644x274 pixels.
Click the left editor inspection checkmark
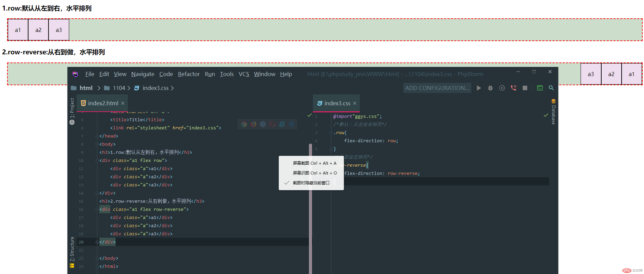(x=310, y=115)
